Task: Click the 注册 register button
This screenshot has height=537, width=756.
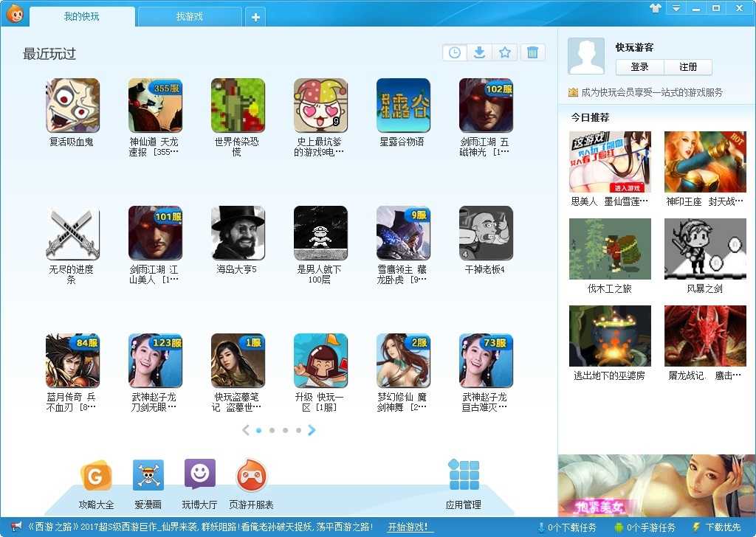Action: [x=690, y=66]
